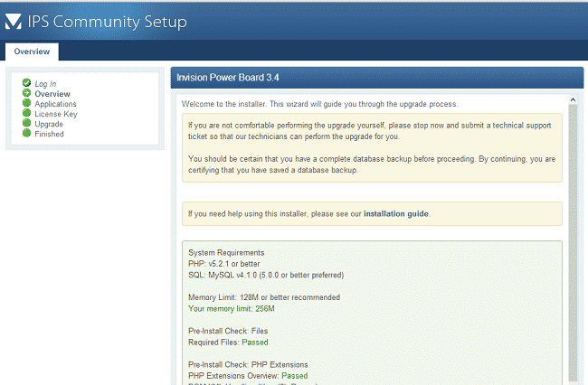Go to the Applications step
The width and height of the screenshot is (588, 385).
(x=55, y=104)
